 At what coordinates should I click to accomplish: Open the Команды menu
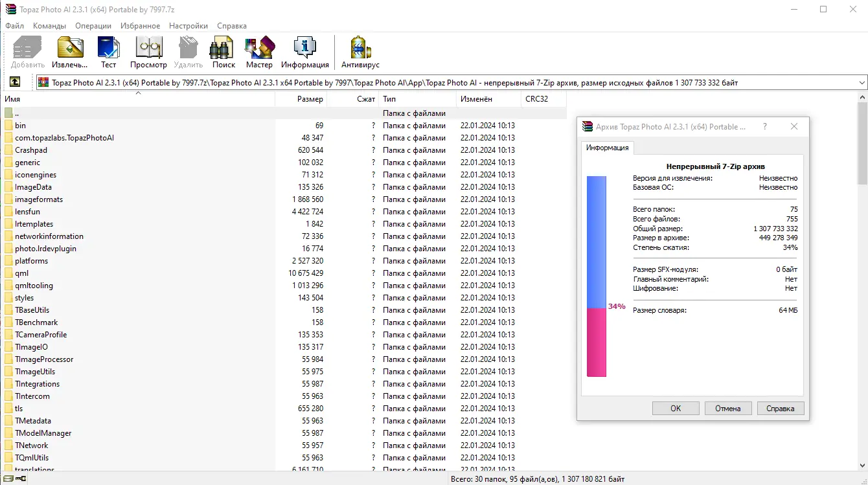tap(49, 26)
